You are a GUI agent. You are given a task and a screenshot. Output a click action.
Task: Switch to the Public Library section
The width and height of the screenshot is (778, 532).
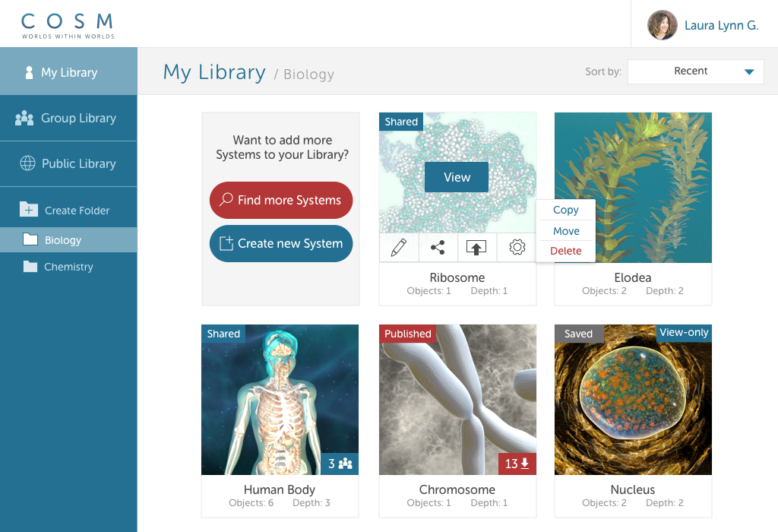[x=68, y=163]
